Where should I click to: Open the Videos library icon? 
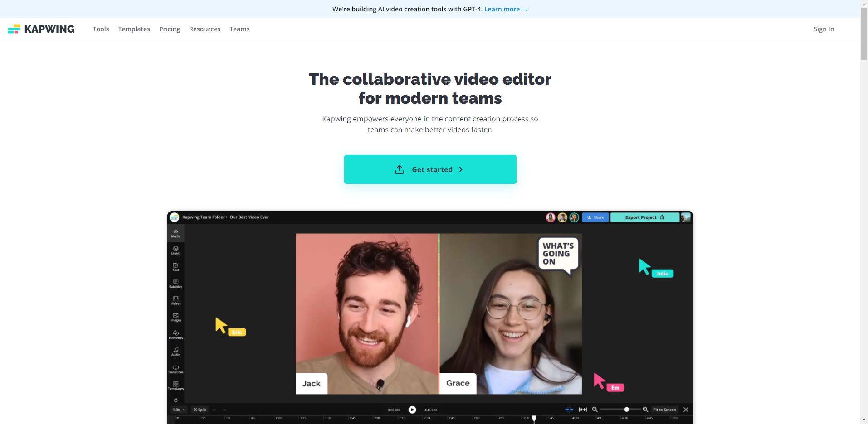point(176,300)
